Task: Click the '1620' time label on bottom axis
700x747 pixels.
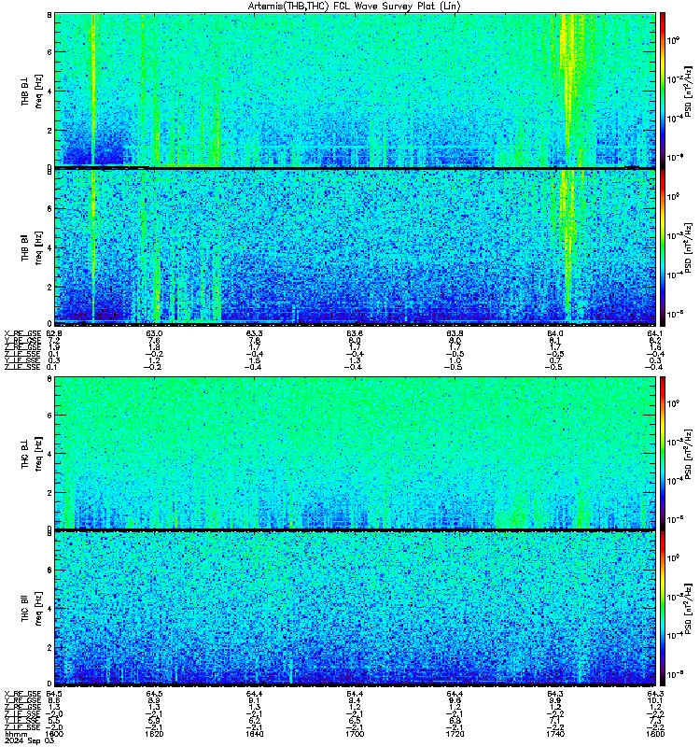Action: click(154, 734)
